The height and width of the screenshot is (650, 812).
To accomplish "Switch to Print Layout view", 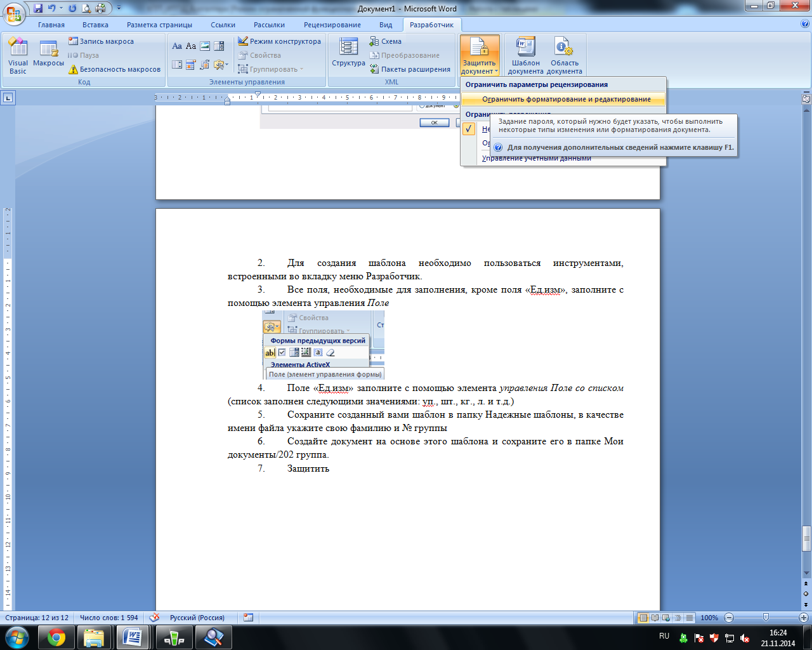I will click(643, 618).
